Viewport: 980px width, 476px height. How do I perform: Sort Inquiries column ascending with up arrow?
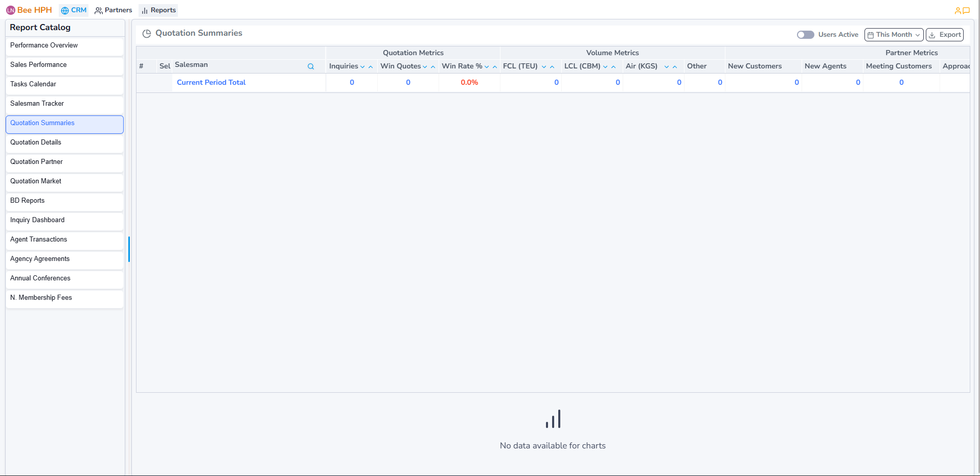coord(371,67)
